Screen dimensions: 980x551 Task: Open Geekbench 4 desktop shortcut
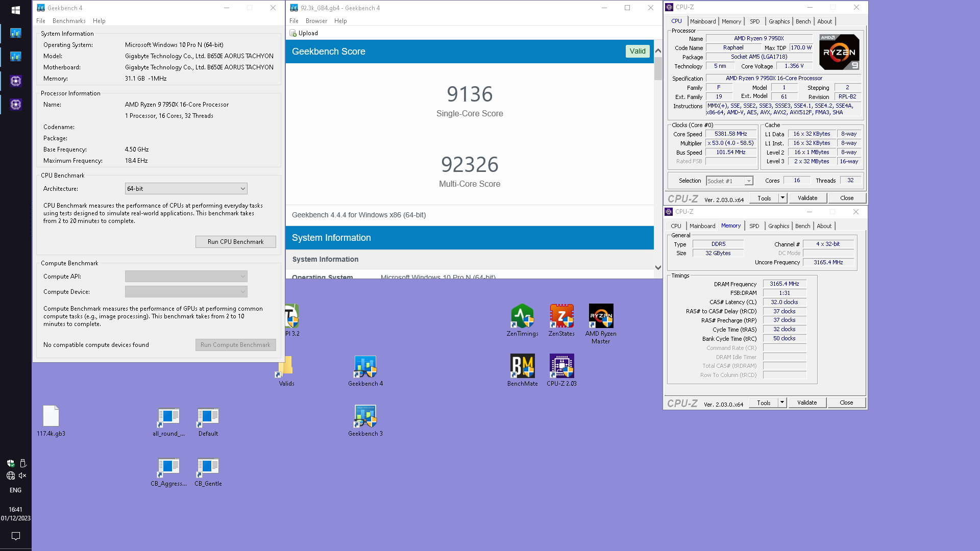pos(365,370)
